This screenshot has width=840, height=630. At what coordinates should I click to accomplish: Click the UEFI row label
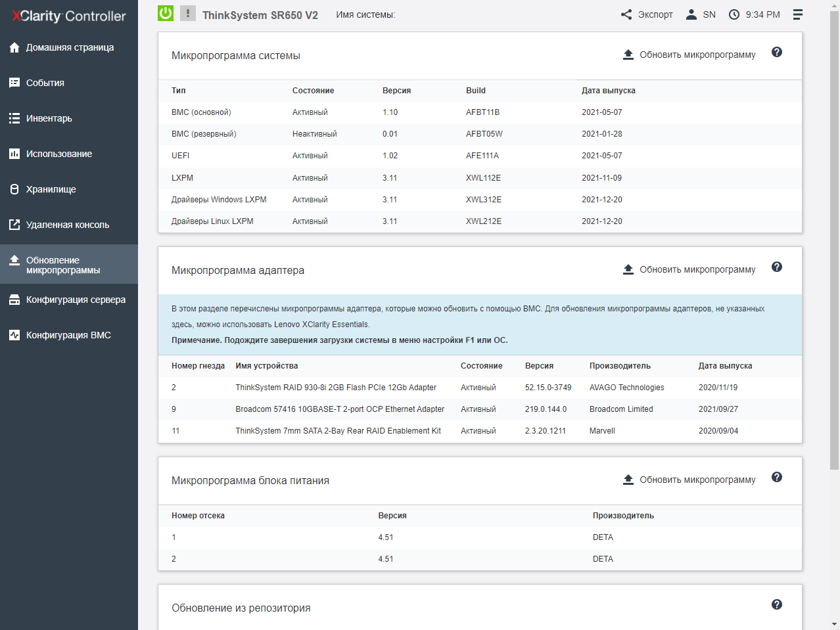point(181,156)
